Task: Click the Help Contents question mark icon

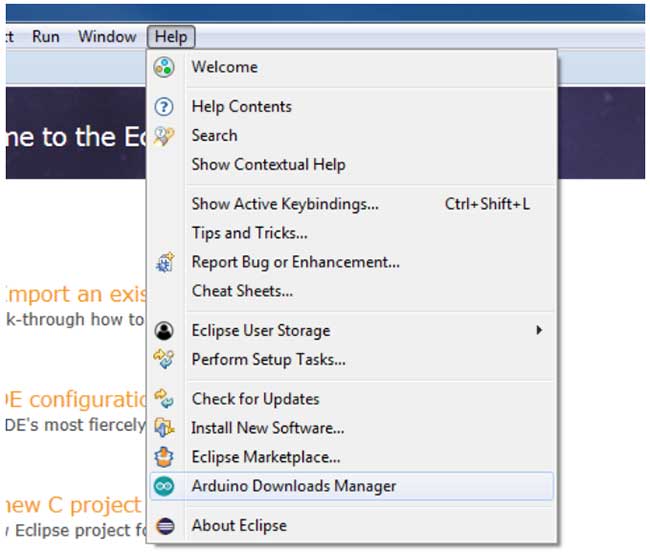Action: point(165,107)
